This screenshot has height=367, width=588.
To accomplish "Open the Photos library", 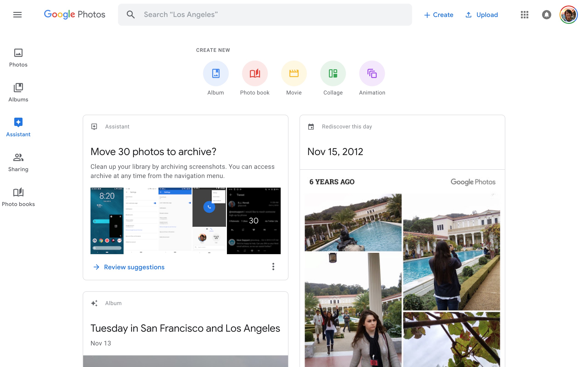I will point(18,57).
